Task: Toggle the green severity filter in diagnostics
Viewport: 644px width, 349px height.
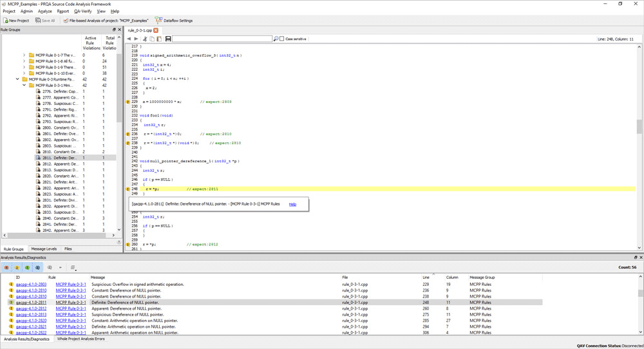Action: [28, 267]
